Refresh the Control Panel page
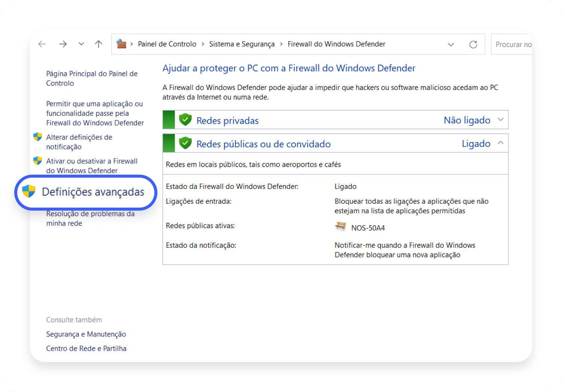 (x=473, y=45)
